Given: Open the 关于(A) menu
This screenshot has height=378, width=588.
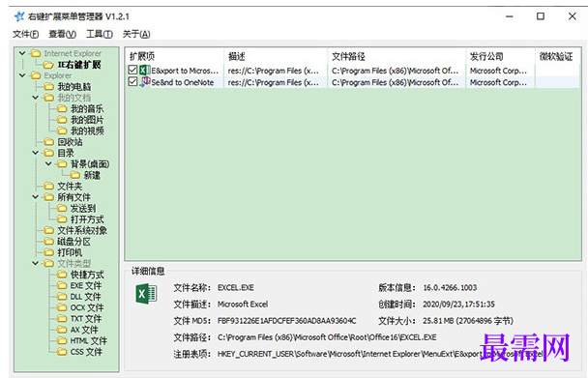Looking at the screenshot, I should point(136,34).
